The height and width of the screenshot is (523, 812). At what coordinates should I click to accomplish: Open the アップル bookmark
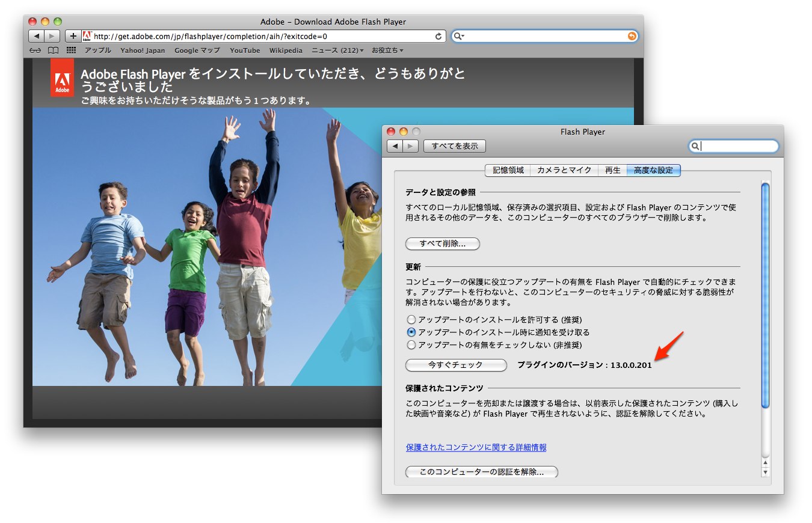[97, 50]
